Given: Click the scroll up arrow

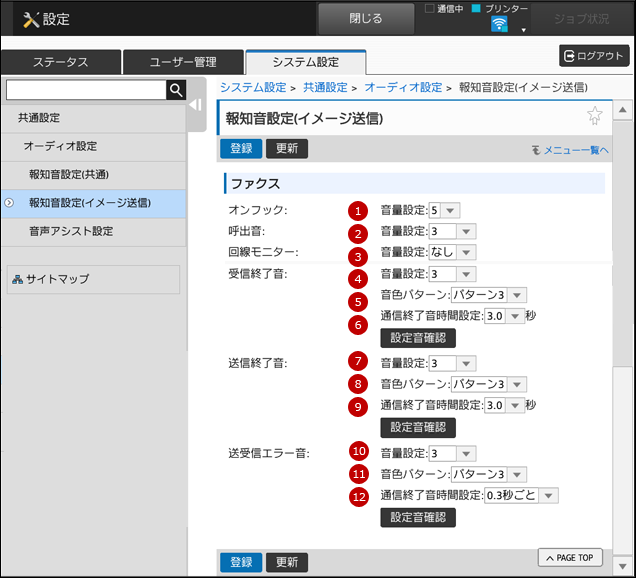Looking at the screenshot, I should click(622, 110).
